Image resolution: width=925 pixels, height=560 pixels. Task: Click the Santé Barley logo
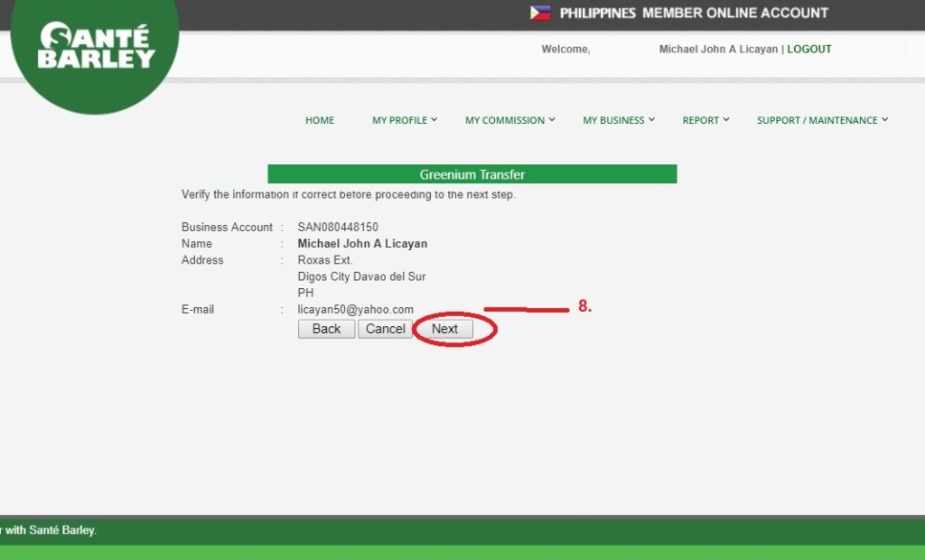point(97,47)
